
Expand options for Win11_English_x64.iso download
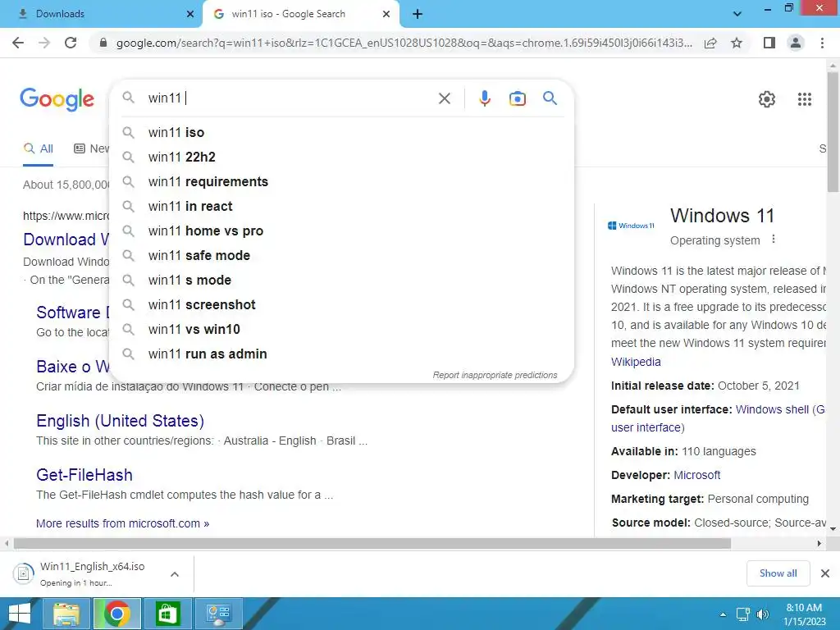[174, 573]
